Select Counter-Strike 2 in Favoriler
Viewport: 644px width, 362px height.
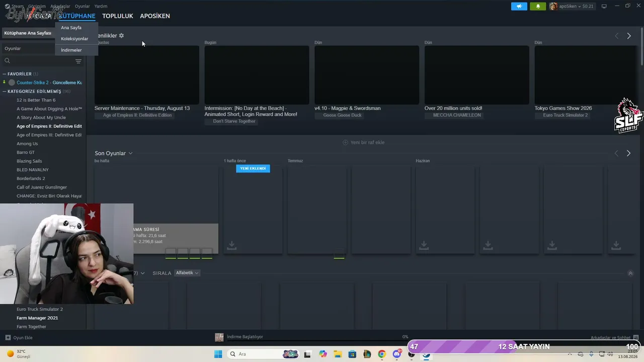pyautogui.click(x=49, y=82)
